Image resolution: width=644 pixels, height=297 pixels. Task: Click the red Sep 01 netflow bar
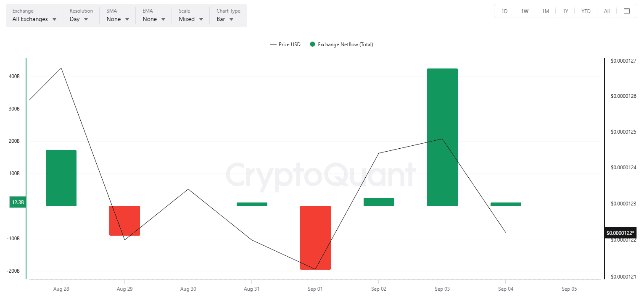[315, 238]
